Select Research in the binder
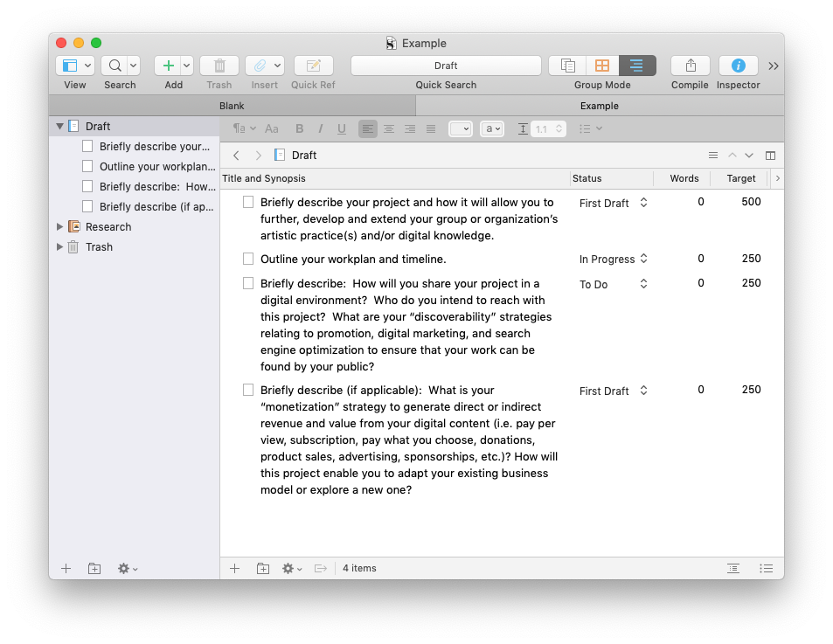Viewport: 833px width, 644px height. [x=108, y=226]
